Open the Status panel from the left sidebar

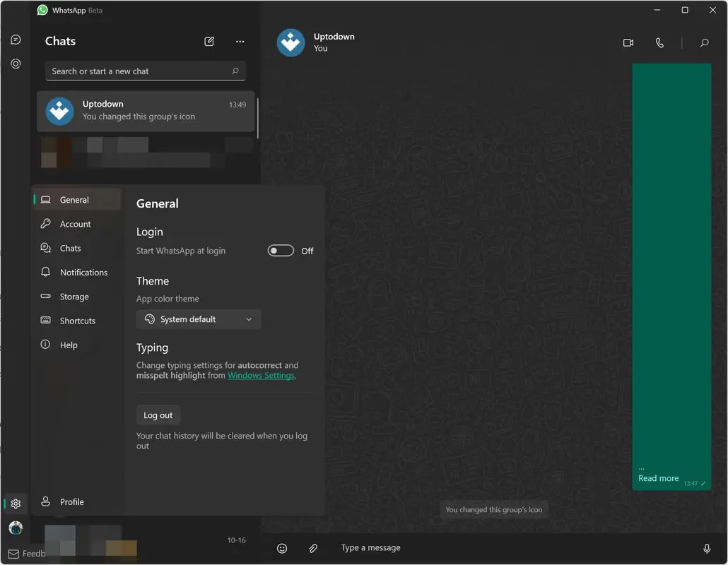pyautogui.click(x=16, y=64)
